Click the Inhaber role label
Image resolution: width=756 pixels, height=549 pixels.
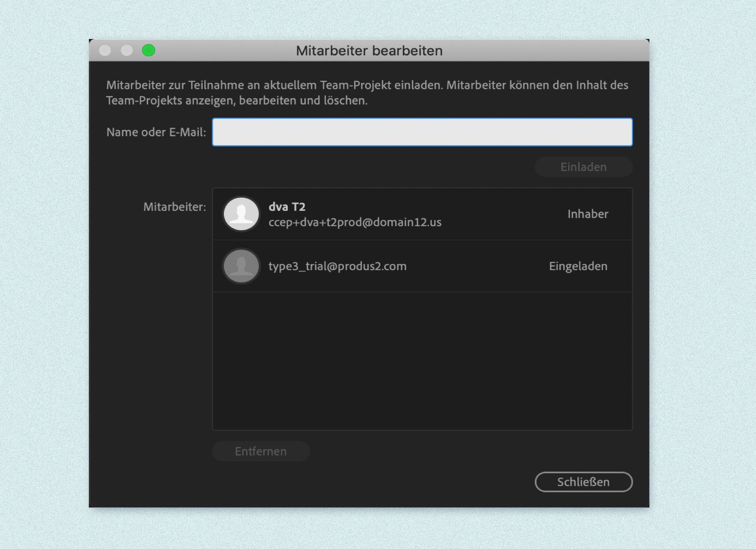(x=587, y=214)
